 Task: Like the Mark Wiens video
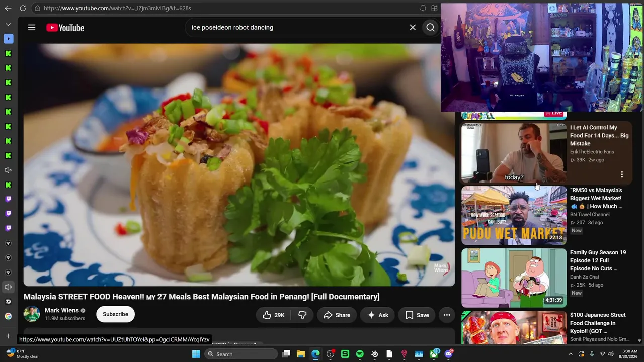click(x=274, y=315)
